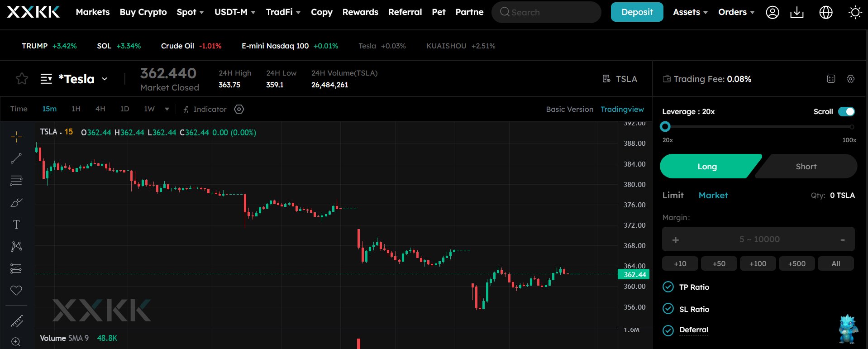Viewport: 868px width, 349px height.
Task: Add +100 to margin
Action: click(x=758, y=263)
